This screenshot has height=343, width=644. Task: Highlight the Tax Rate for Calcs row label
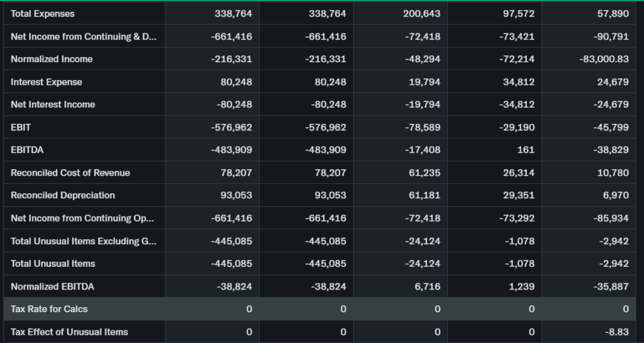point(49,309)
